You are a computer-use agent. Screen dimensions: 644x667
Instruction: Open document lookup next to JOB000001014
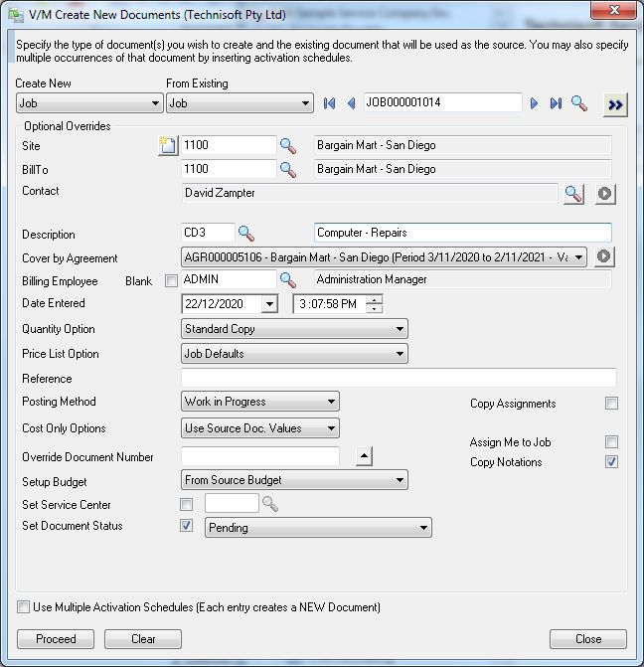point(579,103)
